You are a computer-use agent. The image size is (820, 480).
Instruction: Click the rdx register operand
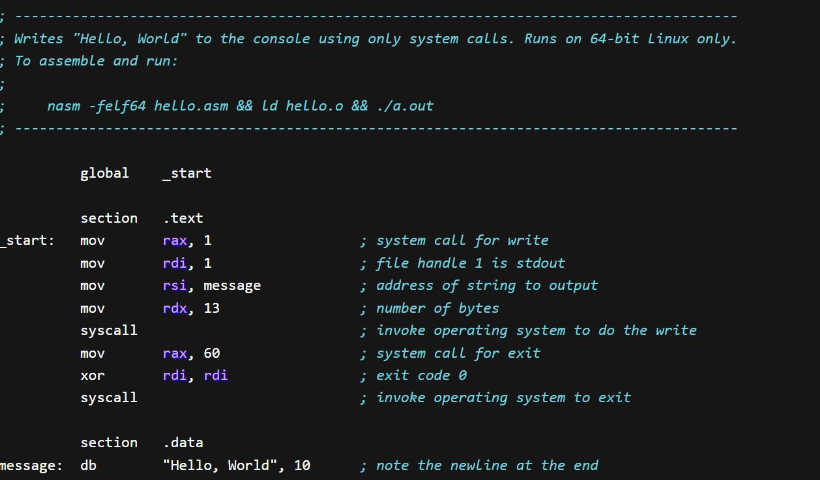pyautogui.click(x=175, y=308)
